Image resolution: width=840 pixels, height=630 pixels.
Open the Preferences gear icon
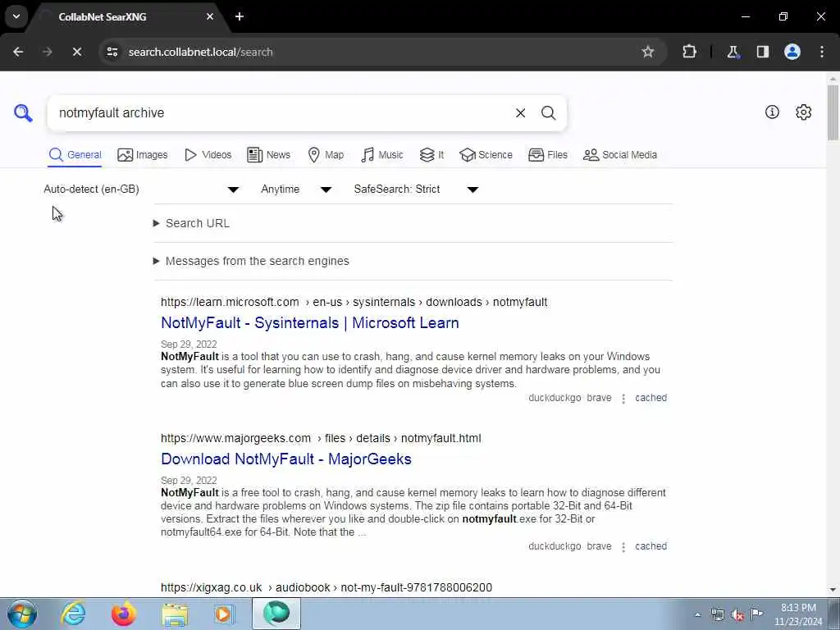[x=803, y=112]
